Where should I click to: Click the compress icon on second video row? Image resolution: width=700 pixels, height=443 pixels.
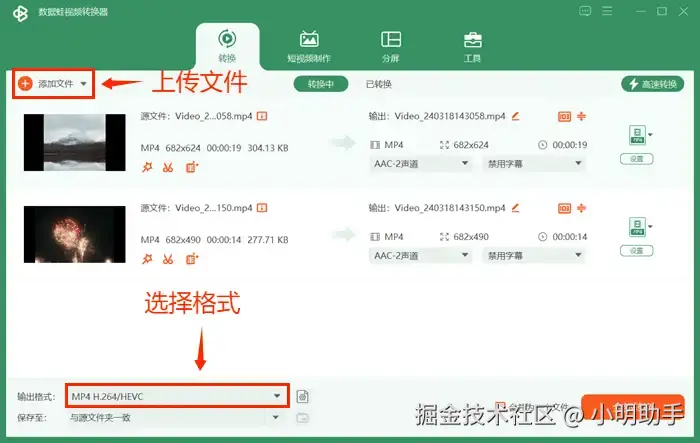pyautogui.click(x=565, y=209)
